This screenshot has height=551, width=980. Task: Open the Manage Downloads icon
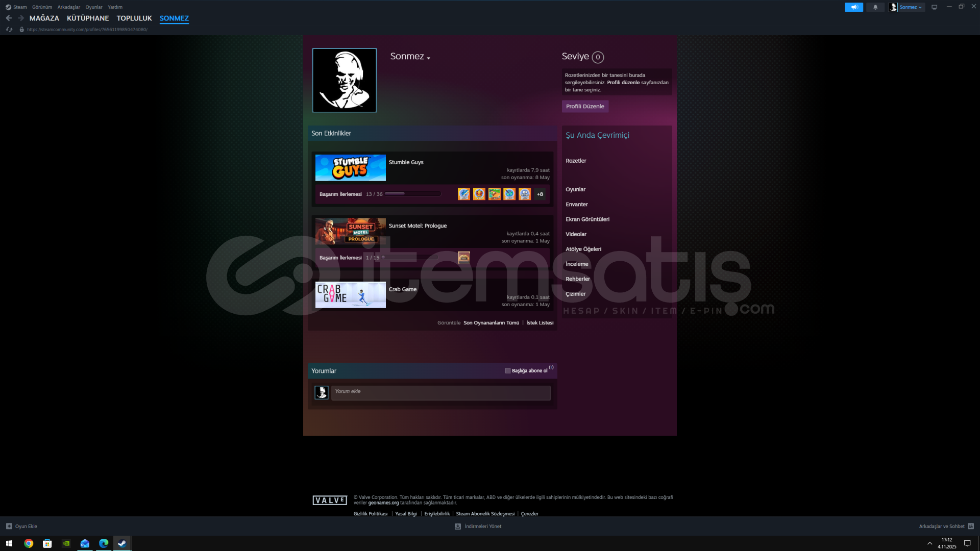[458, 526]
